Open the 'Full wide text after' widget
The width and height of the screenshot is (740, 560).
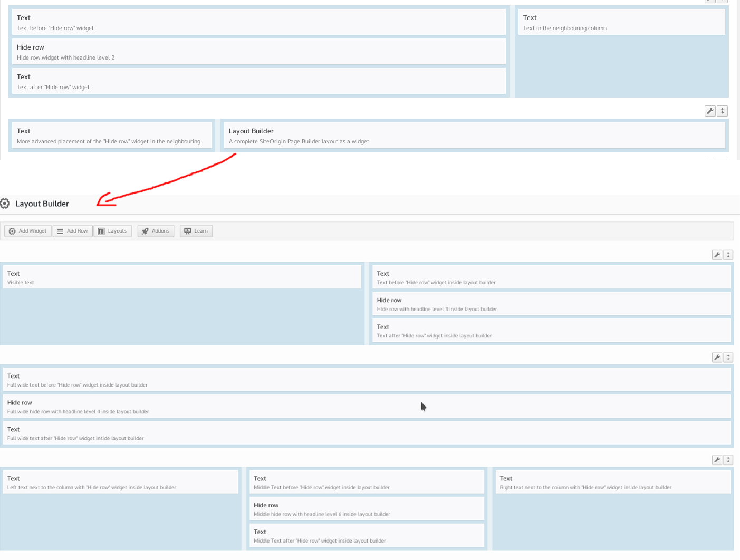367,433
